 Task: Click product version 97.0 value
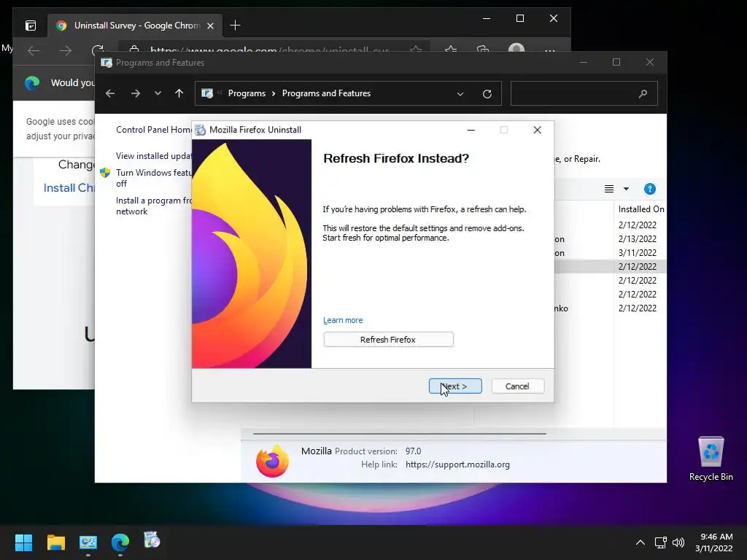pos(413,451)
